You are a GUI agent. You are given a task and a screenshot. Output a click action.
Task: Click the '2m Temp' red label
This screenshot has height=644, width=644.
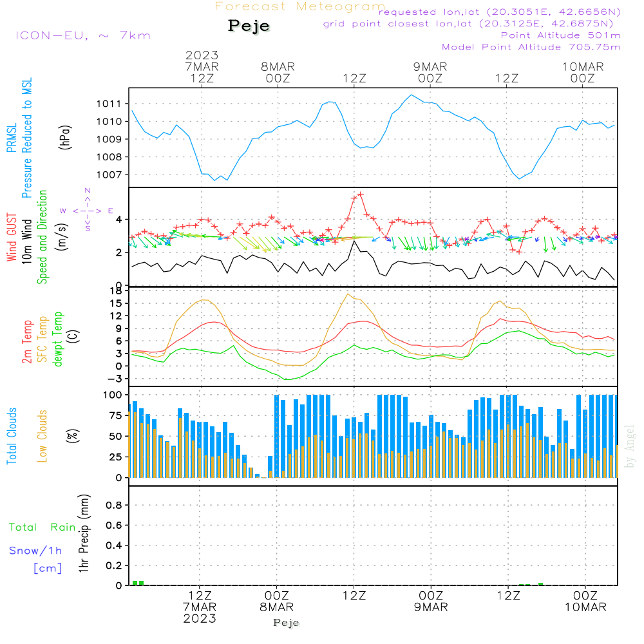click(x=26, y=342)
